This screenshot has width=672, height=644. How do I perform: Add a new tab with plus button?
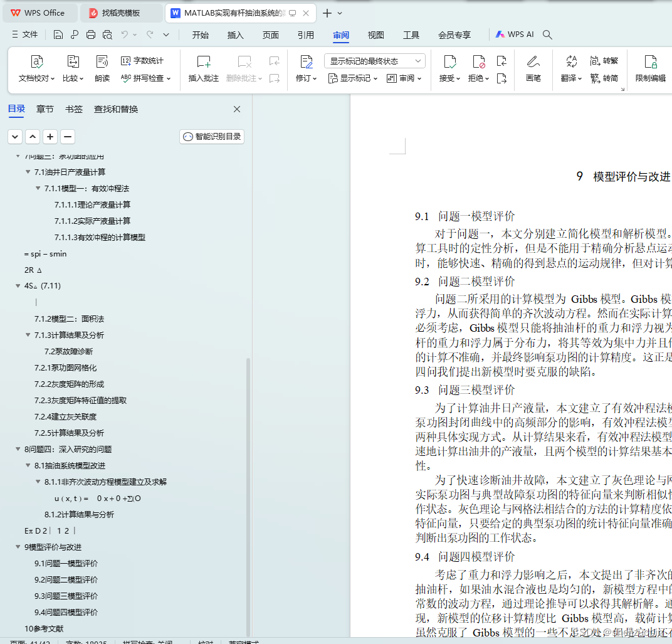pos(327,13)
